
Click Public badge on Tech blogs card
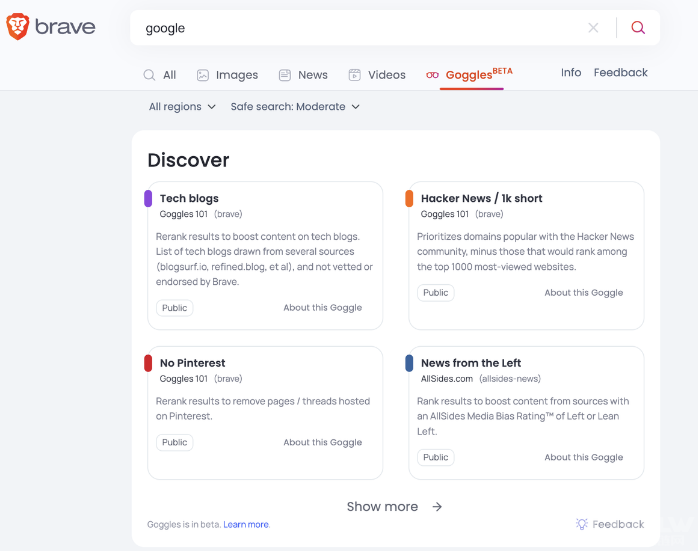174,308
